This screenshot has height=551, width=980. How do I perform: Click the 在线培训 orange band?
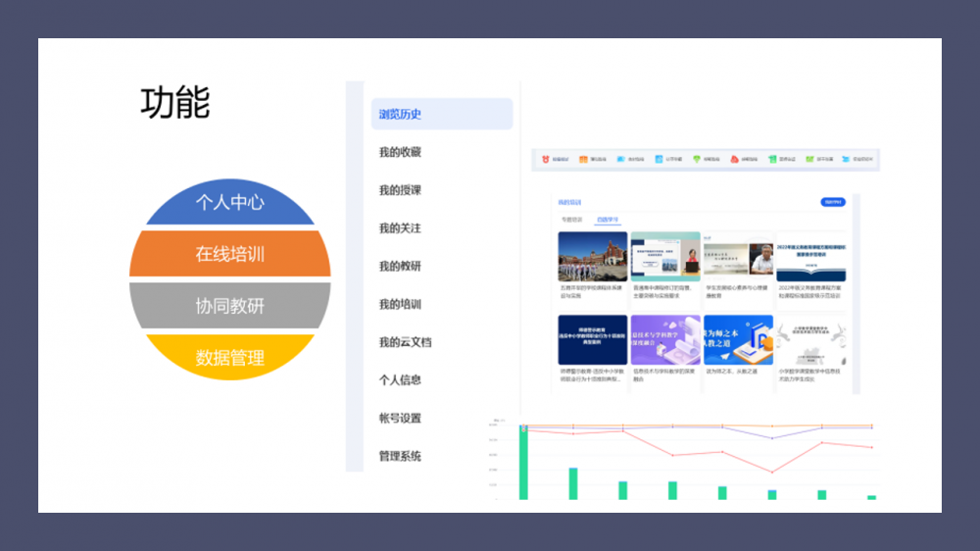229,255
